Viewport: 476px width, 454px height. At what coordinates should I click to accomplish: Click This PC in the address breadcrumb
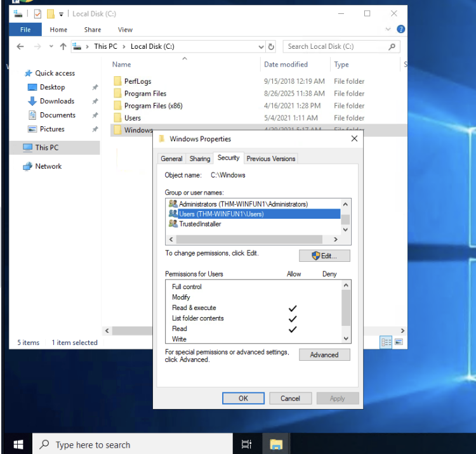[x=105, y=46]
